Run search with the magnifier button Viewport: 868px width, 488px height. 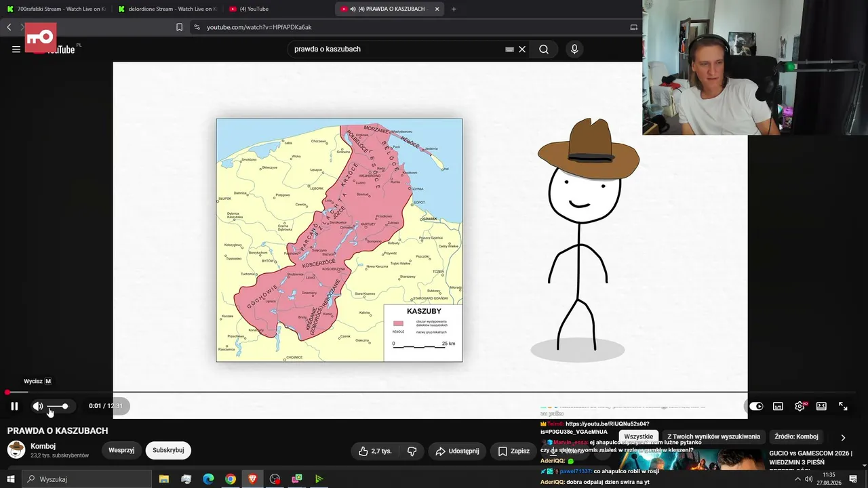[544, 49]
